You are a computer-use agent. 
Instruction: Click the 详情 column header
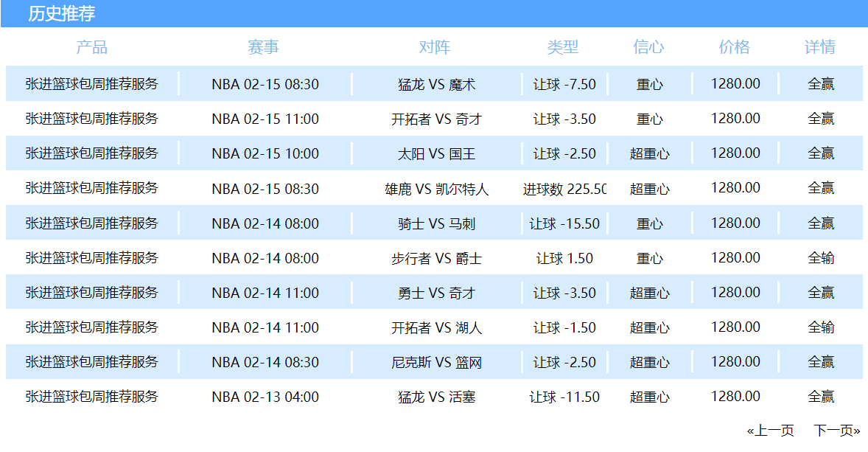pyautogui.click(x=820, y=47)
